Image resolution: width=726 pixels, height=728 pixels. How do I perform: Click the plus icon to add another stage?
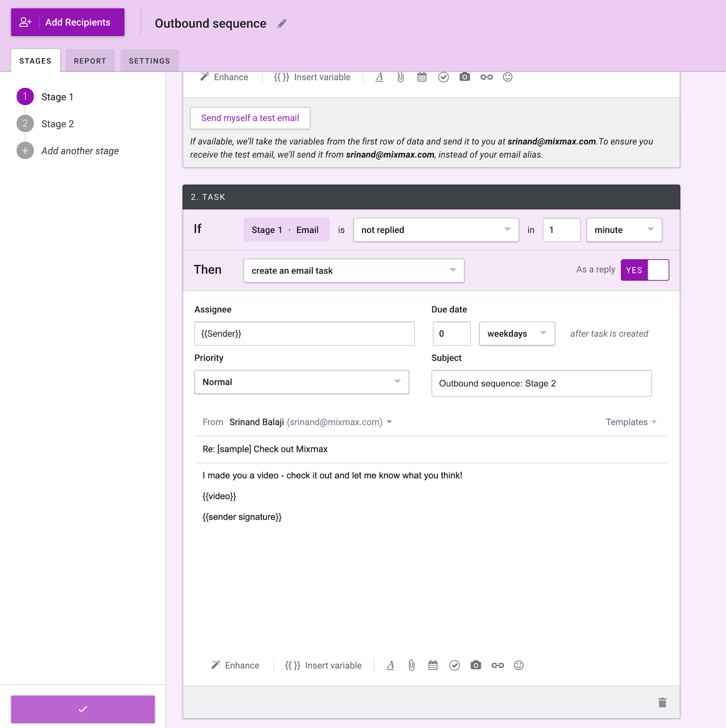[25, 151]
